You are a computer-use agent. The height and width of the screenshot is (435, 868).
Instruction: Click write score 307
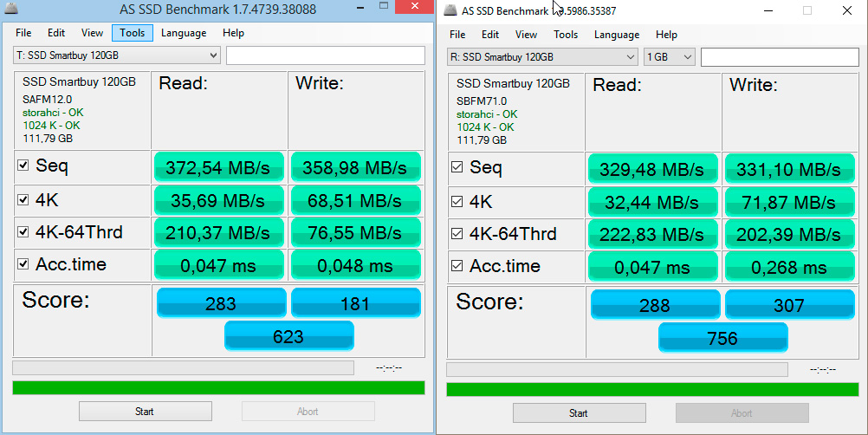pyautogui.click(x=790, y=304)
